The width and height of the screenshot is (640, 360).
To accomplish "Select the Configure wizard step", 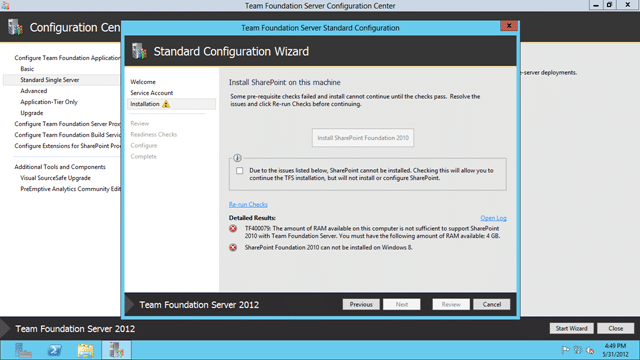I will 144,145.
